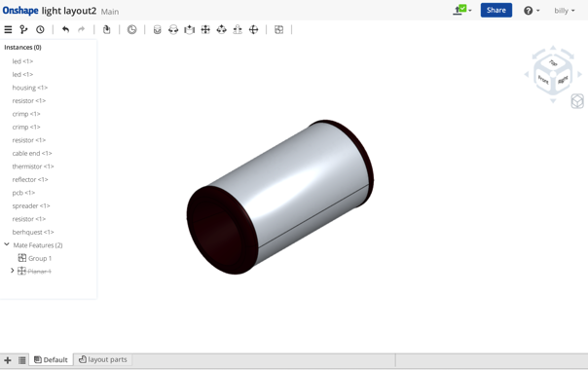Open the billy user account dropdown
Screen dimensions: 588x370
pyautogui.click(x=565, y=11)
